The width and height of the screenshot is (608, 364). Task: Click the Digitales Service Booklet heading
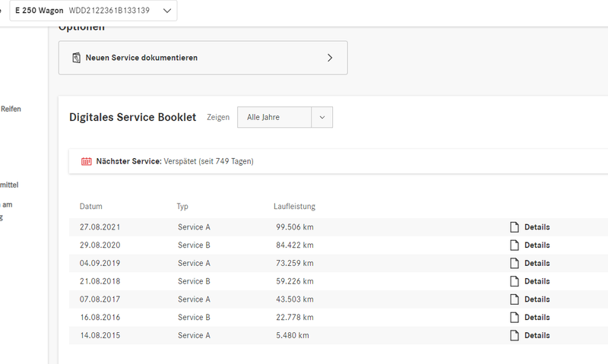[132, 117]
